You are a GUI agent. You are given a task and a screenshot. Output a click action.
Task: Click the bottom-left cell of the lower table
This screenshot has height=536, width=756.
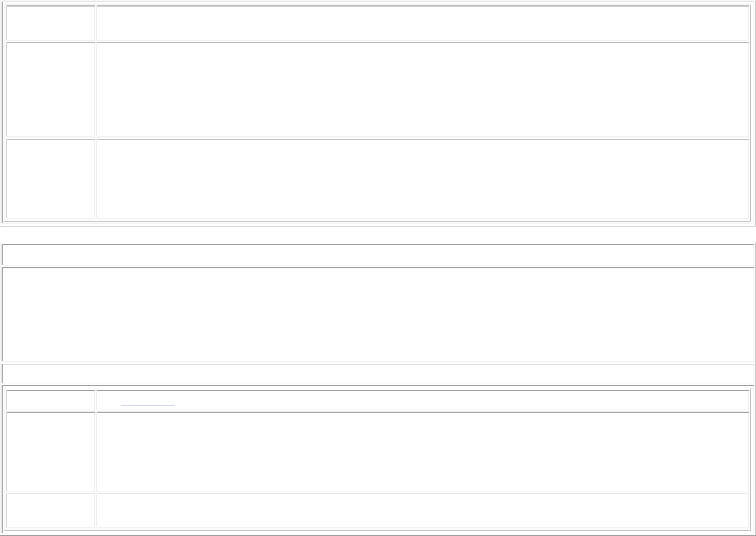point(51,510)
